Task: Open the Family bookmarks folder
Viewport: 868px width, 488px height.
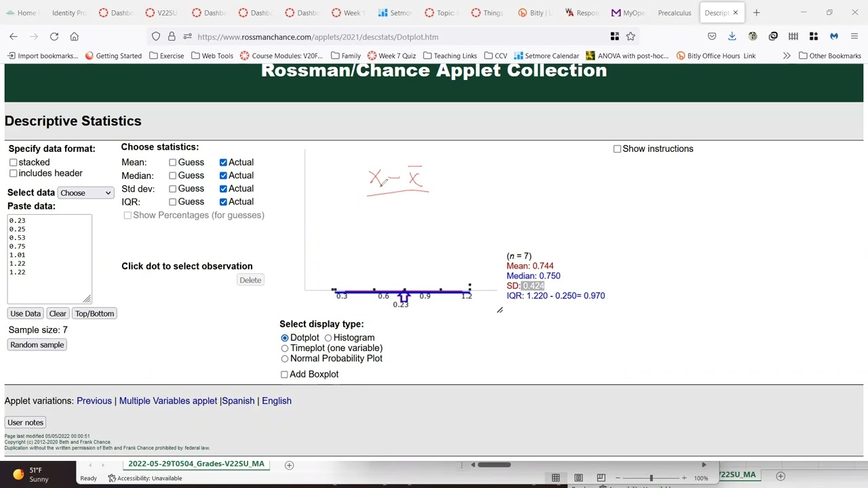Action: pyautogui.click(x=346, y=56)
